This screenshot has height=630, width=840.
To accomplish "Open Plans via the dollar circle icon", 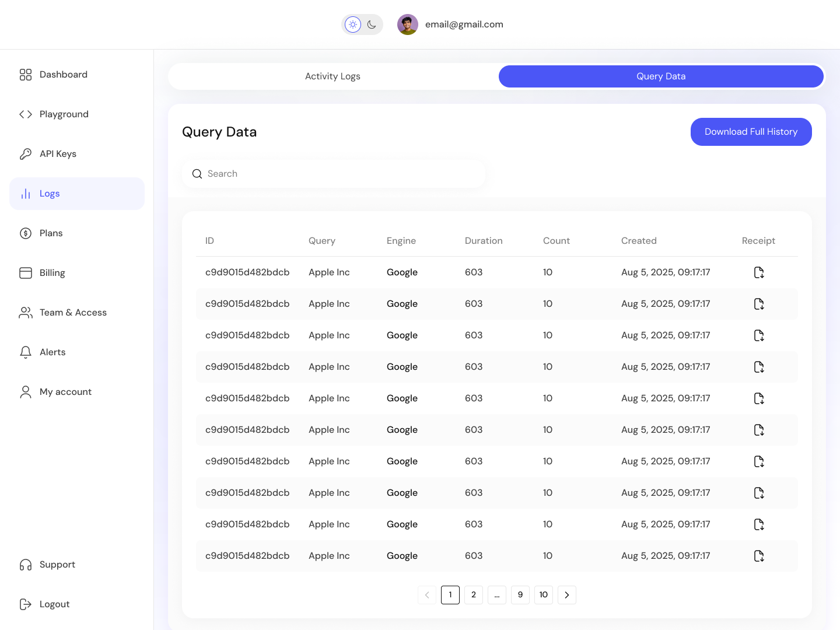I will point(26,233).
